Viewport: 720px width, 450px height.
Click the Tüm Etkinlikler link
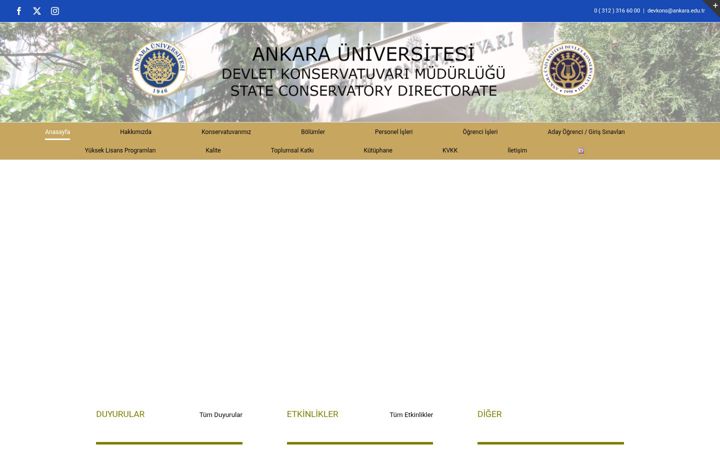point(411,415)
